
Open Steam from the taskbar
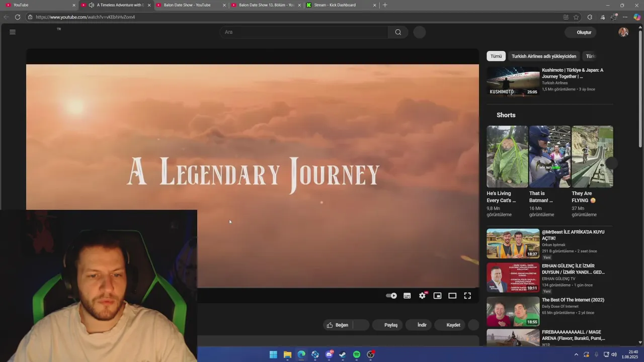click(x=343, y=354)
